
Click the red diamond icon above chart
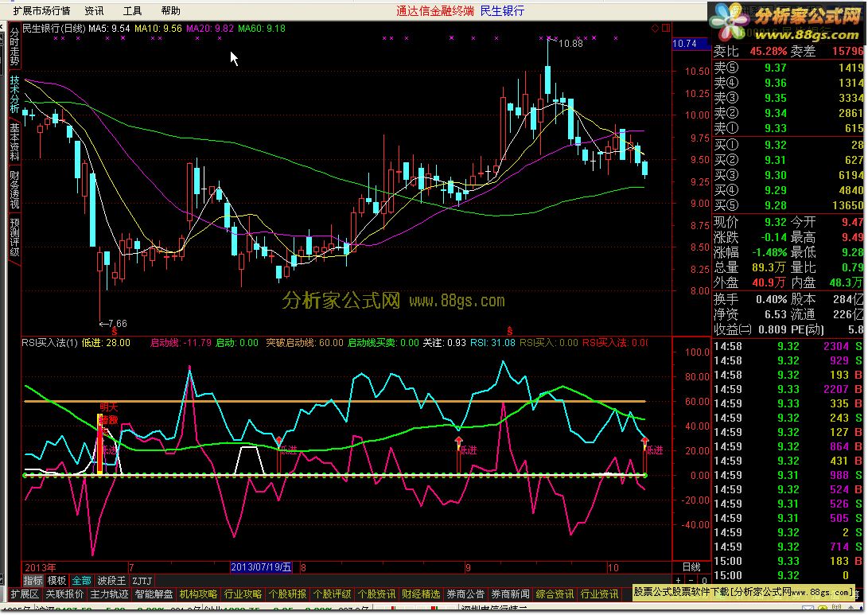point(655,28)
